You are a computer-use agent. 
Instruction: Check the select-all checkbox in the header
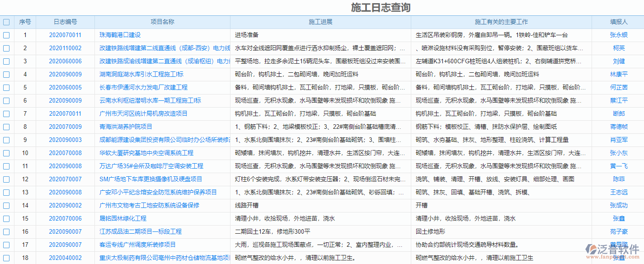click(6, 21)
